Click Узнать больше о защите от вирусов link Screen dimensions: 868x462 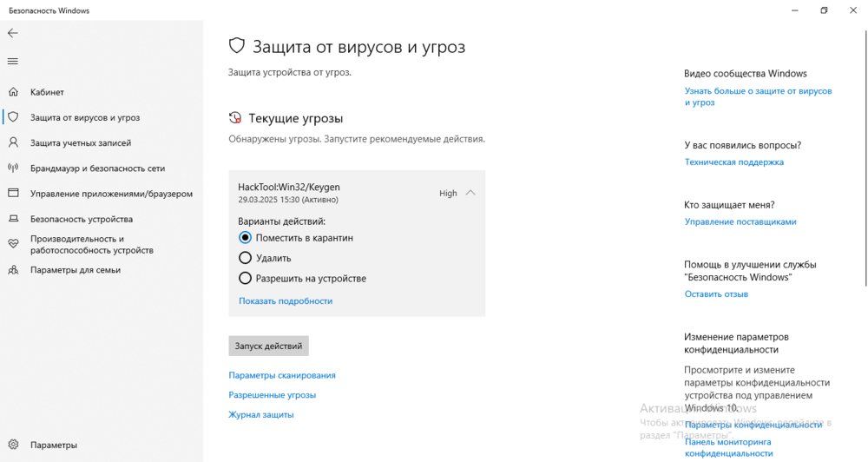[x=758, y=96]
